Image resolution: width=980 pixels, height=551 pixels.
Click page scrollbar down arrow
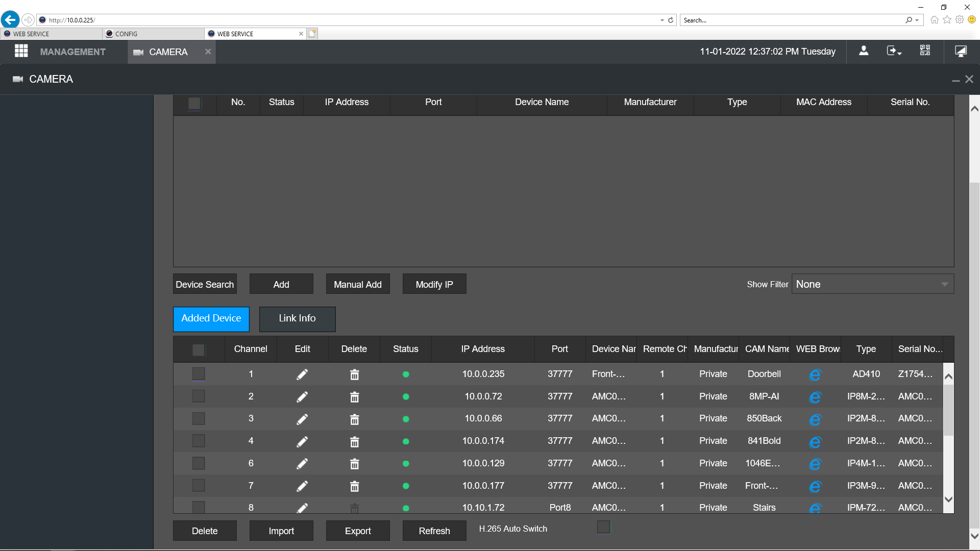(x=974, y=536)
